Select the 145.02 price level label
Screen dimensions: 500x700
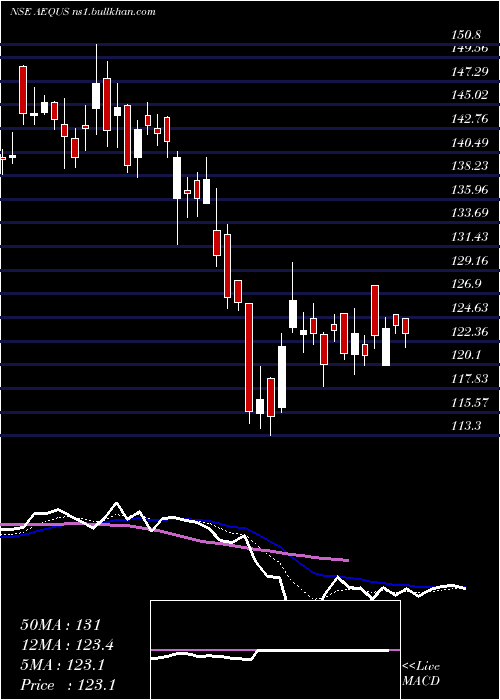click(470, 95)
